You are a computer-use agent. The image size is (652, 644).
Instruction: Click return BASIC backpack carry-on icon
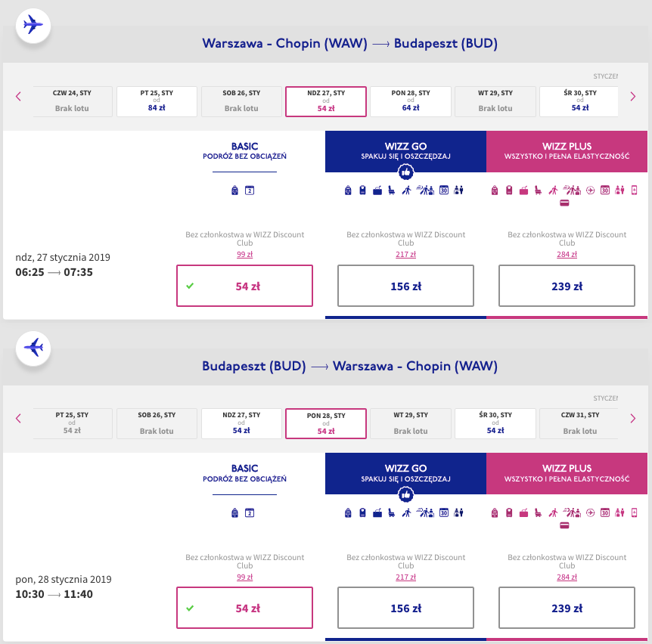[x=235, y=512]
